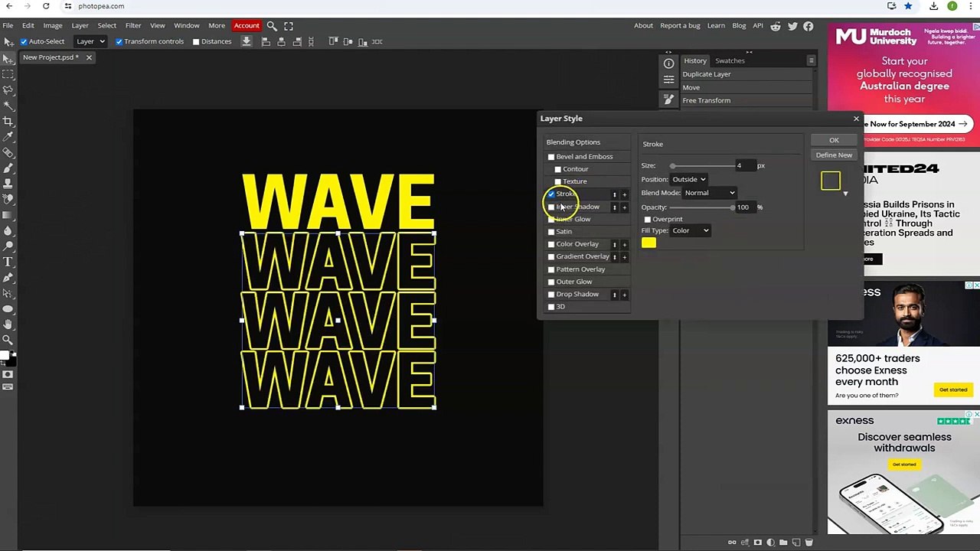Open the Blend Mode dropdown
Screen dimensions: 980x551
pos(710,193)
